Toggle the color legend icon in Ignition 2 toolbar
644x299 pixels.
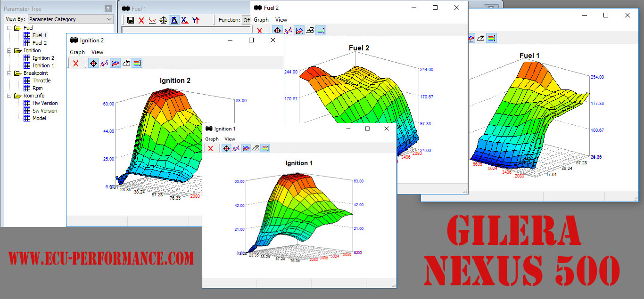137,63
